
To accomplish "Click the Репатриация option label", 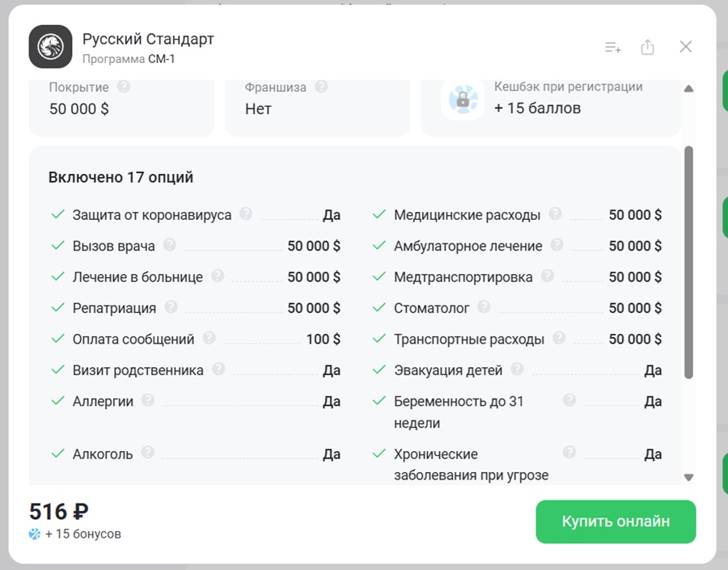I will click(x=114, y=308).
